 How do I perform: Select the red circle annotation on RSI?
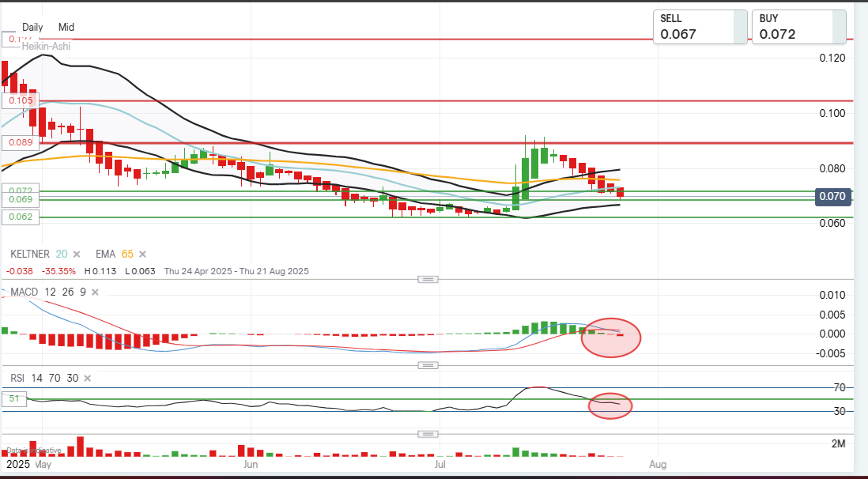pyautogui.click(x=610, y=405)
